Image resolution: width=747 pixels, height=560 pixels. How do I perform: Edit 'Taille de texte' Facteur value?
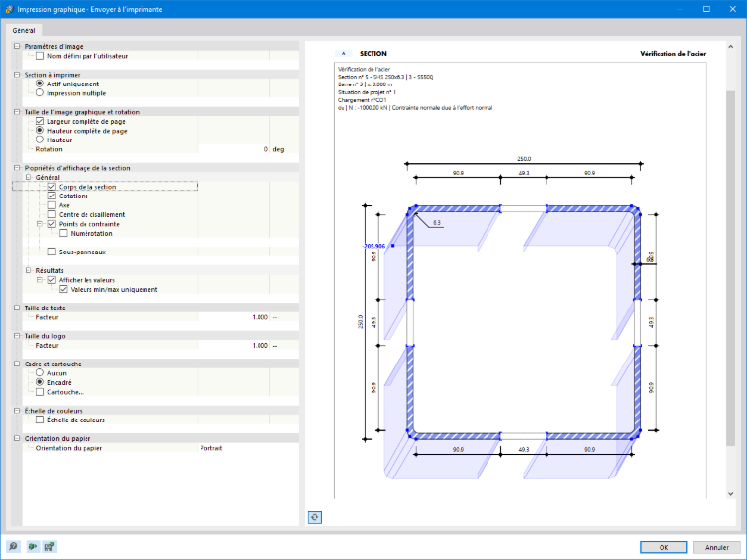(x=234, y=317)
